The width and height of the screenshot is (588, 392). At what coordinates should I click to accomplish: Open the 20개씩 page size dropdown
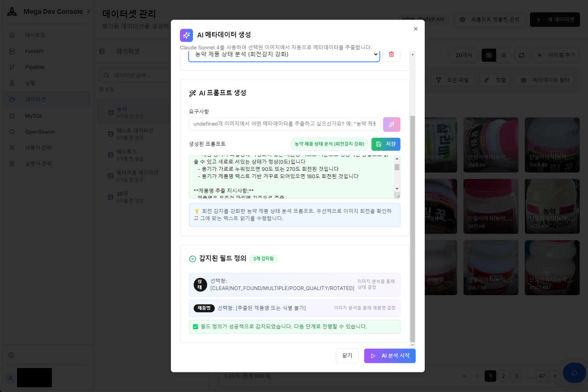point(463,55)
